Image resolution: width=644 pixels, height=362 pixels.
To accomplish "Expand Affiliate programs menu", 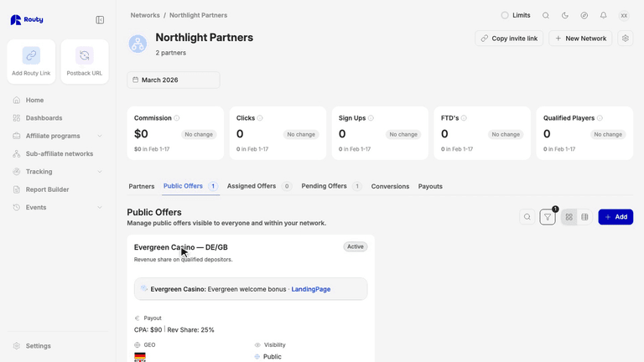I will coord(57,136).
